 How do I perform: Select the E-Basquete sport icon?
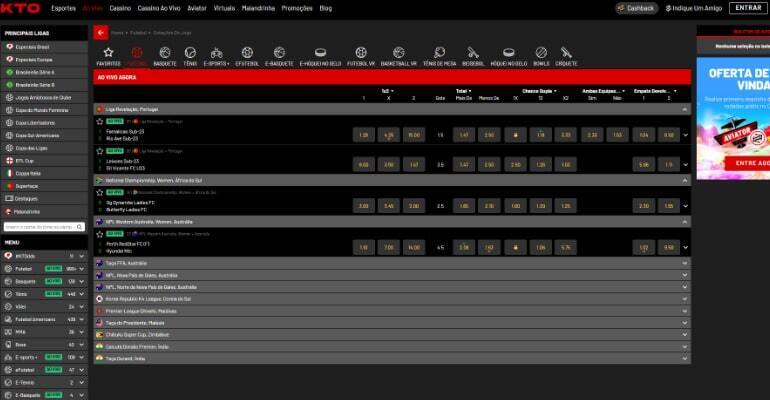tap(279, 56)
